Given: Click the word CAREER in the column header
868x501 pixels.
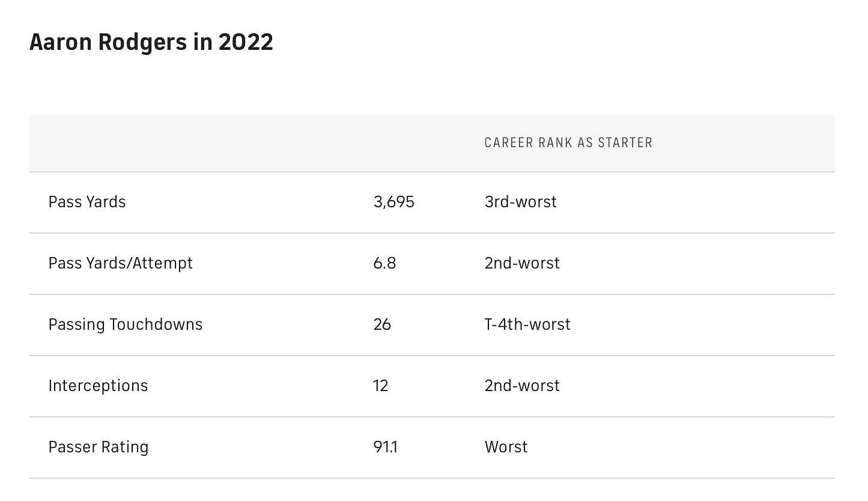Looking at the screenshot, I should click(508, 143).
